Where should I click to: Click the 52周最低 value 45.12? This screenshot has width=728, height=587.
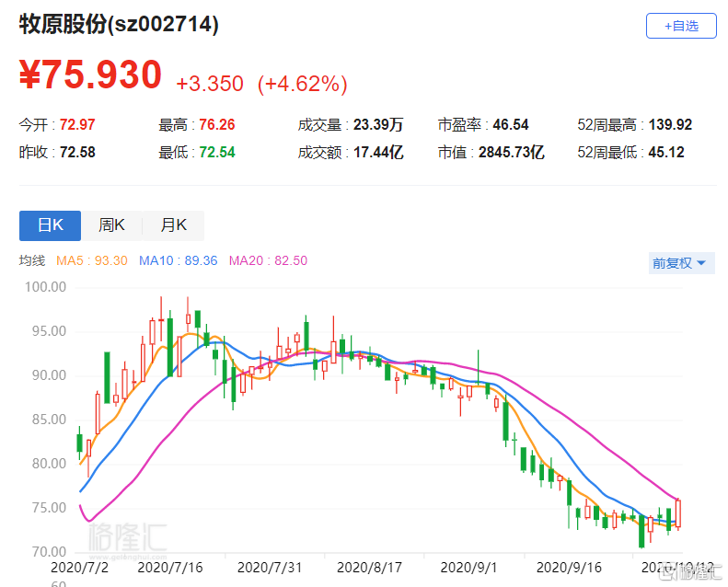(666, 152)
